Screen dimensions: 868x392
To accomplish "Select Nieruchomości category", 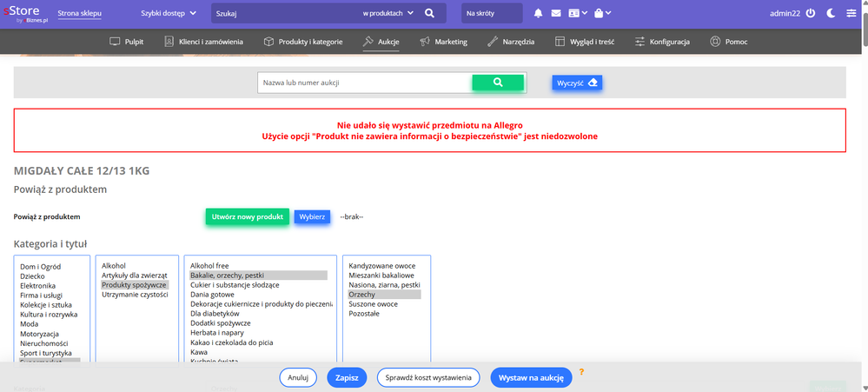I will (43, 343).
